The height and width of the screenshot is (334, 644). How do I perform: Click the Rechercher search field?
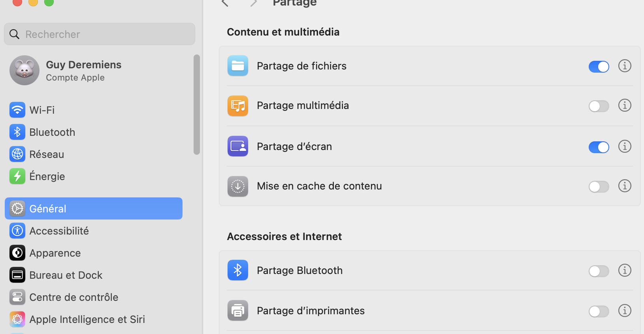(x=100, y=34)
